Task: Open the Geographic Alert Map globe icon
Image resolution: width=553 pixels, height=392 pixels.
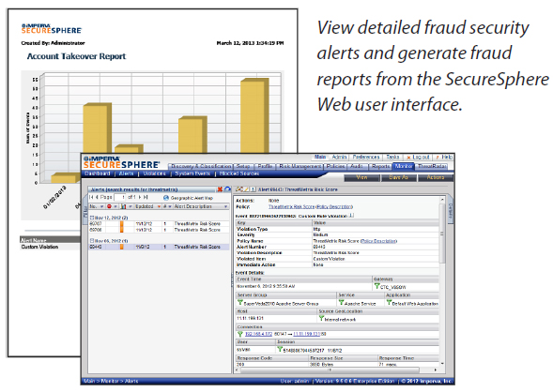Action: (x=166, y=198)
